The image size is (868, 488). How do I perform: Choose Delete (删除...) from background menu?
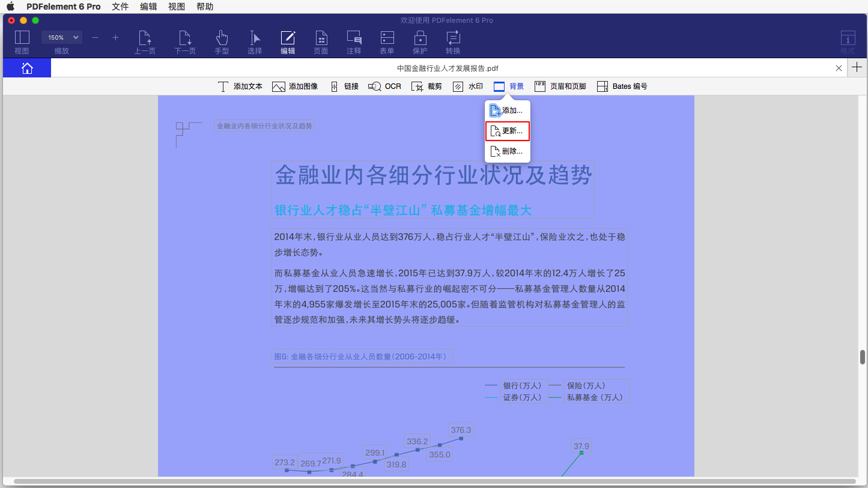point(507,151)
